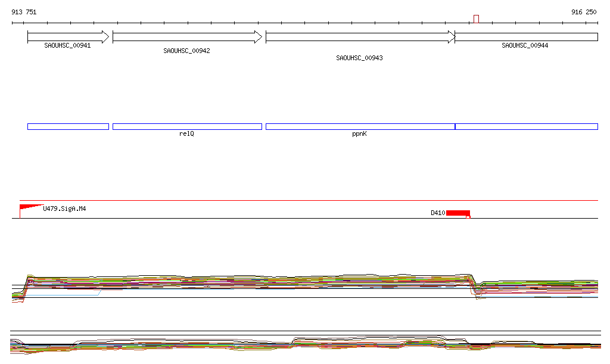The width and height of the screenshot is (610, 364).
Task: Click the leftmost blue annotation box
Action: tap(68, 126)
